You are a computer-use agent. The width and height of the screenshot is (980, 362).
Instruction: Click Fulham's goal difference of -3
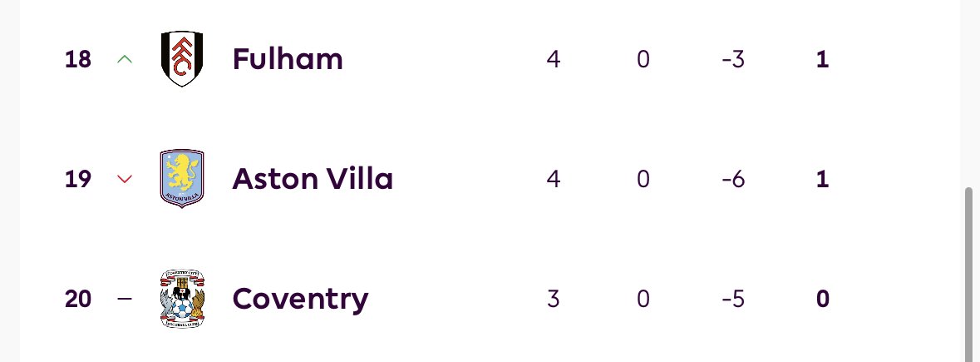(x=733, y=59)
